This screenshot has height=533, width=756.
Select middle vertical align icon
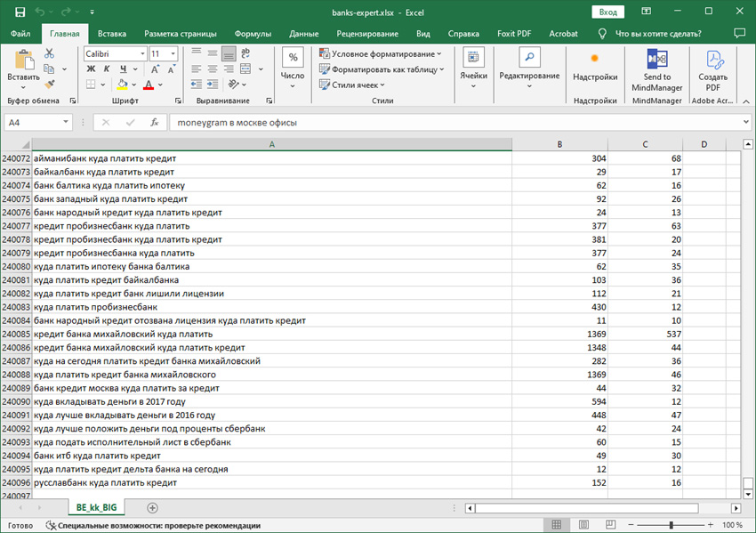point(213,53)
